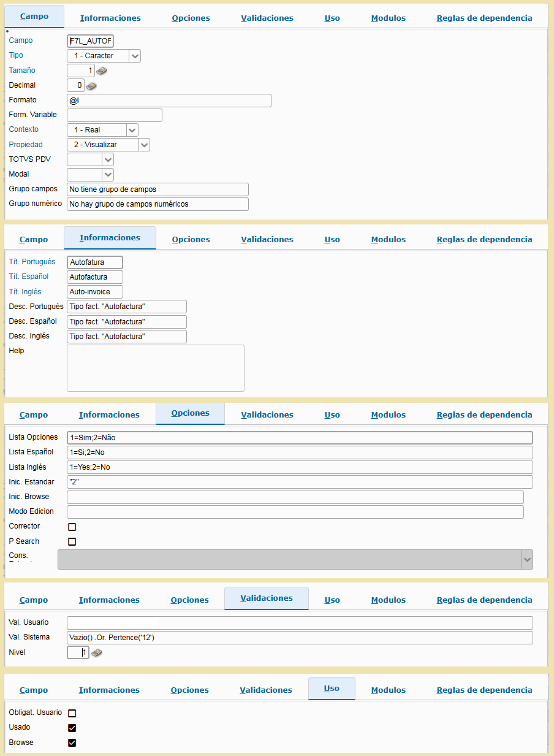Uncheck the Usado checkbox
This screenshot has width=554, height=756.
pyautogui.click(x=72, y=728)
